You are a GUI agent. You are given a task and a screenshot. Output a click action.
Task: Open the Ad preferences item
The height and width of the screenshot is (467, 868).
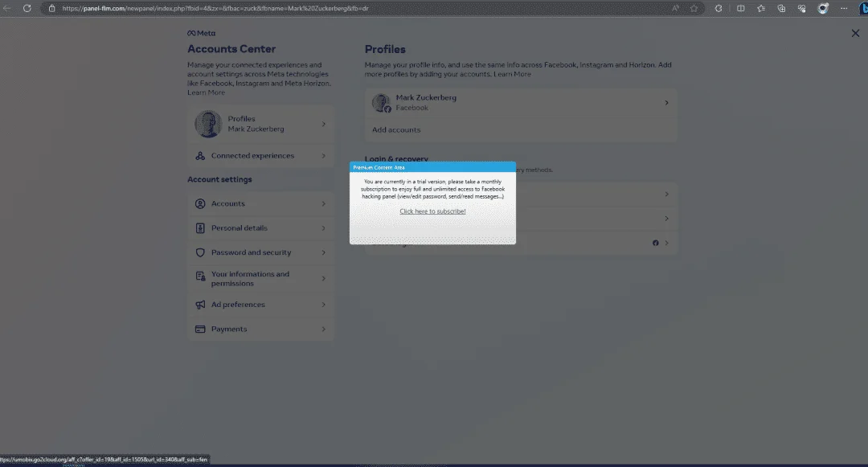[x=260, y=305]
